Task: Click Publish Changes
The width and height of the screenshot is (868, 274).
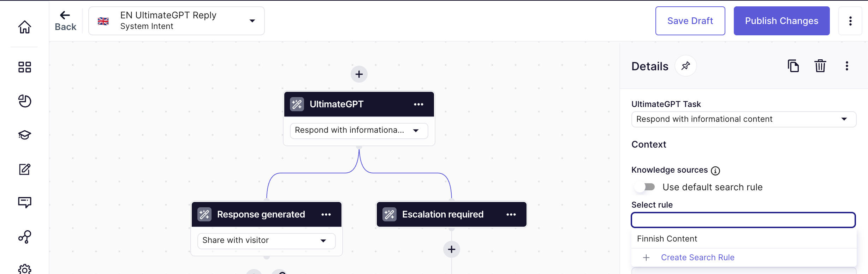Action: [x=781, y=21]
